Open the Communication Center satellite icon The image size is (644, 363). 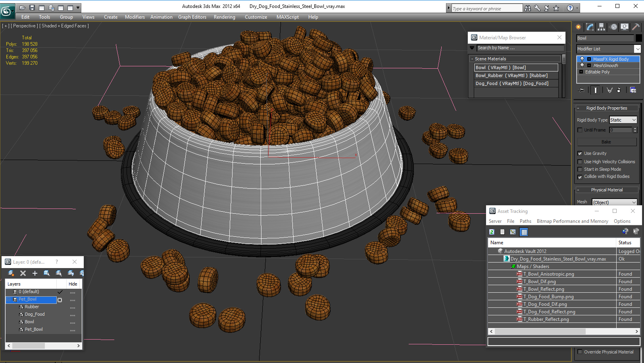(x=546, y=8)
